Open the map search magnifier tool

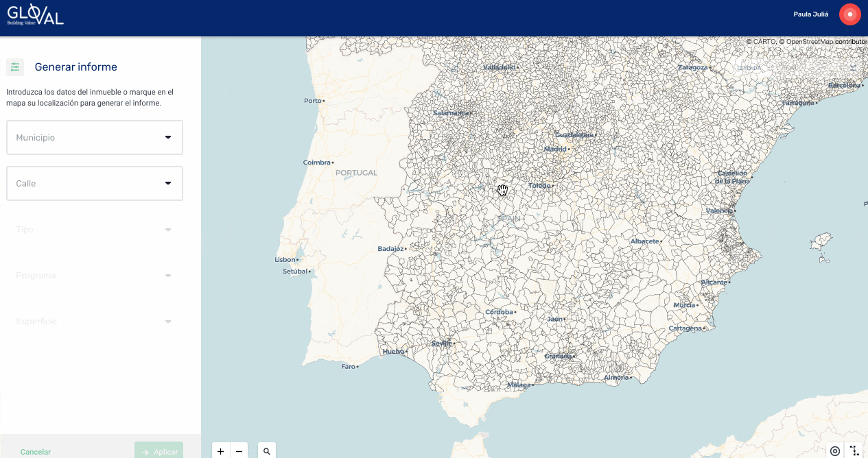[x=266, y=450]
